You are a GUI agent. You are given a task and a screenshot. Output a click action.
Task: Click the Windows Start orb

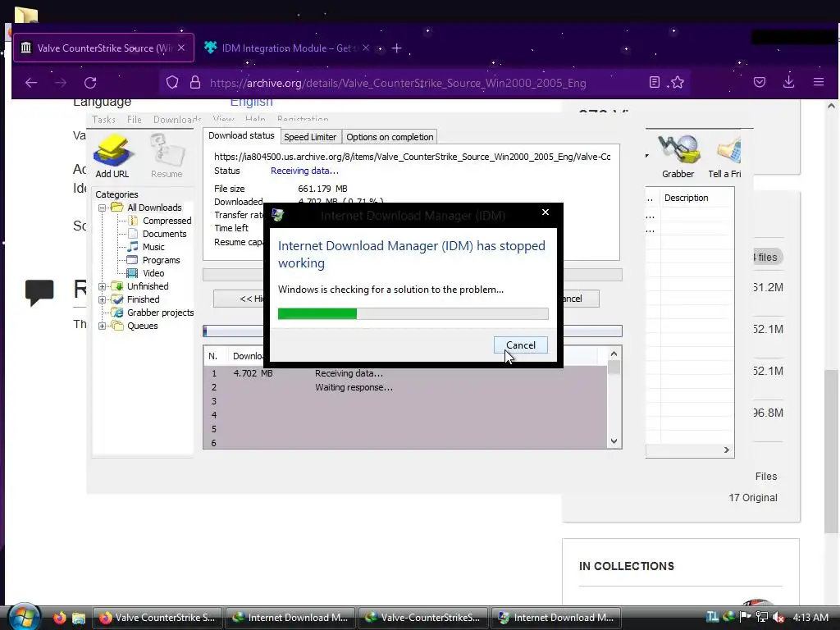coord(24,617)
